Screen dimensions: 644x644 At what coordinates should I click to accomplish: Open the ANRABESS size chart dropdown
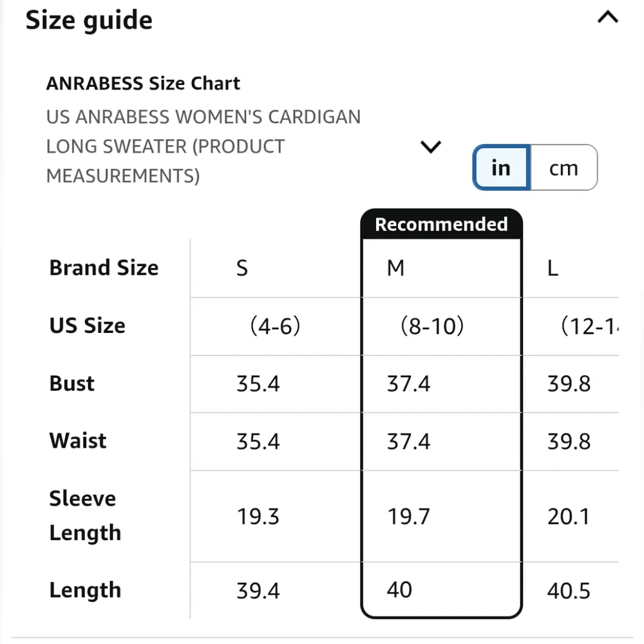430,147
